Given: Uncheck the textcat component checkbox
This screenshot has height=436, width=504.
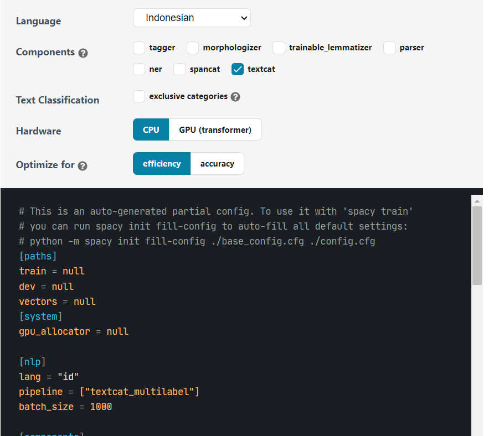Looking at the screenshot, I should [237, 69].
